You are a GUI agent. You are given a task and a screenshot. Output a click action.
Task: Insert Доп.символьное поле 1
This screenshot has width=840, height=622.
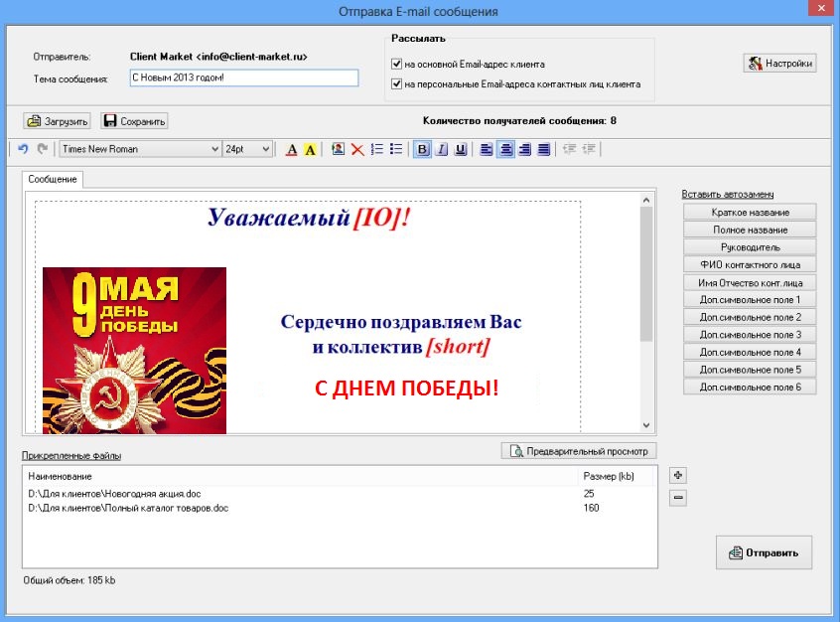(x=750, y=300)
